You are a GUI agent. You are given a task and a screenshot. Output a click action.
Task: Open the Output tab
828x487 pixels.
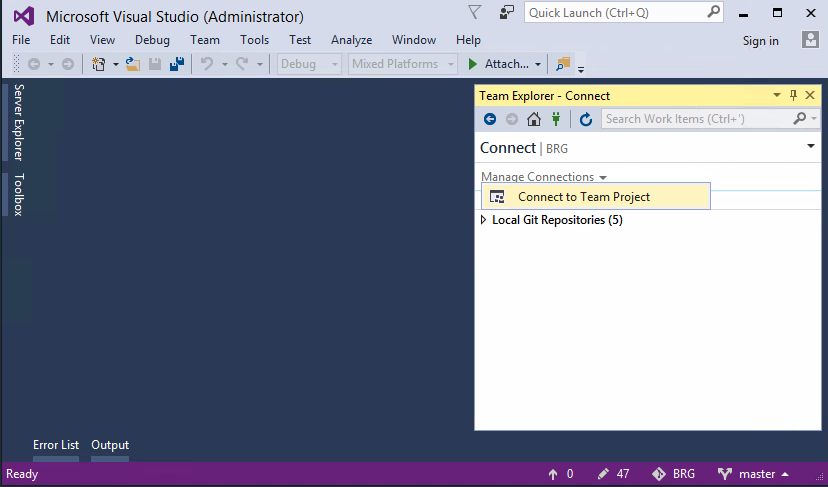tap(110, 445)
